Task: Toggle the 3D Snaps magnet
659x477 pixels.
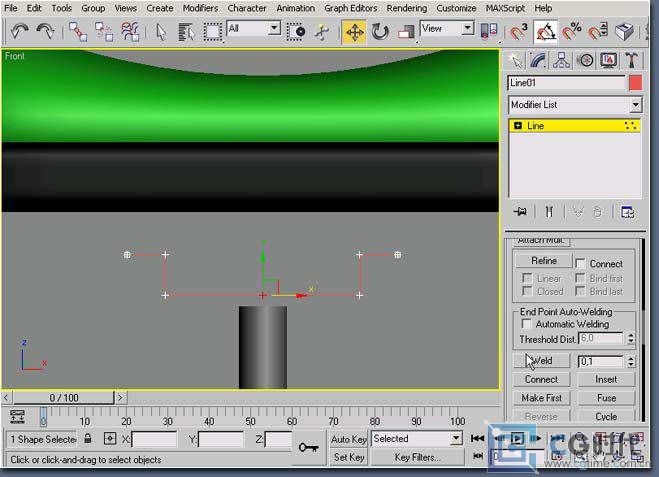Action: coord(519,32)
